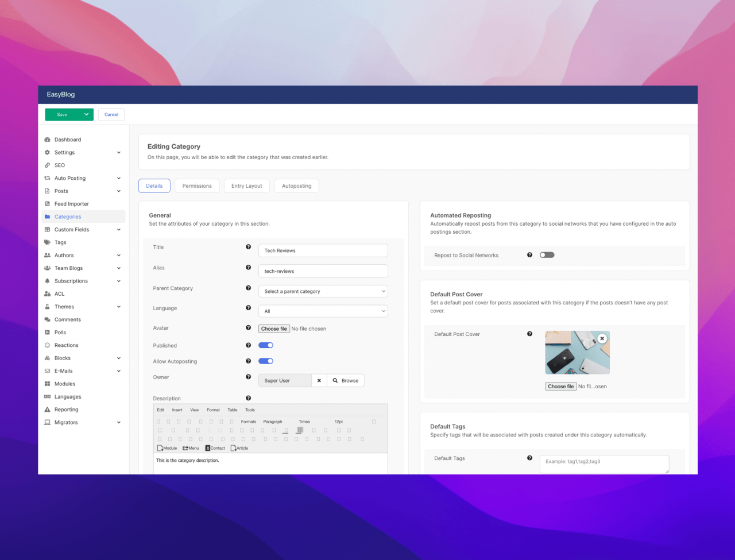Click the Dashboard icon in sidebar
This screenshot has width=735, height=560.
click(x=47, y=140)
